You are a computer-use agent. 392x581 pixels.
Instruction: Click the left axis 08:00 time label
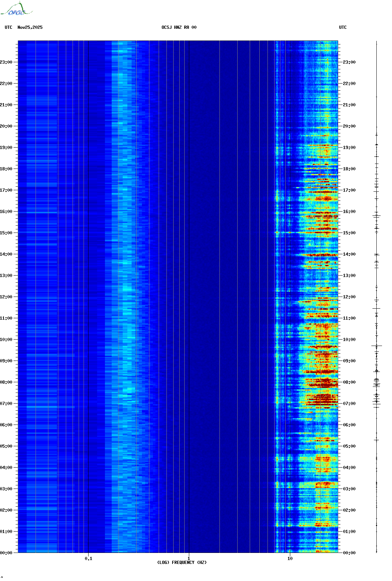(6, 382)
